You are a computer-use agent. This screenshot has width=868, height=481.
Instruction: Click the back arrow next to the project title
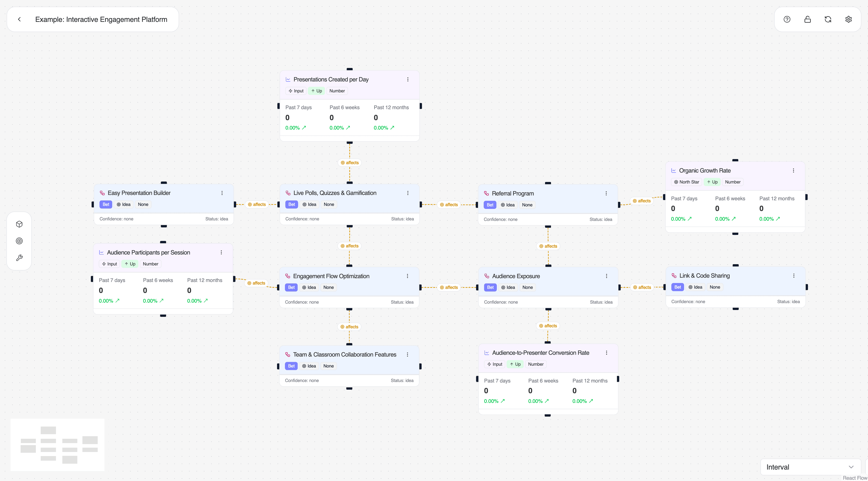[19, 19]
